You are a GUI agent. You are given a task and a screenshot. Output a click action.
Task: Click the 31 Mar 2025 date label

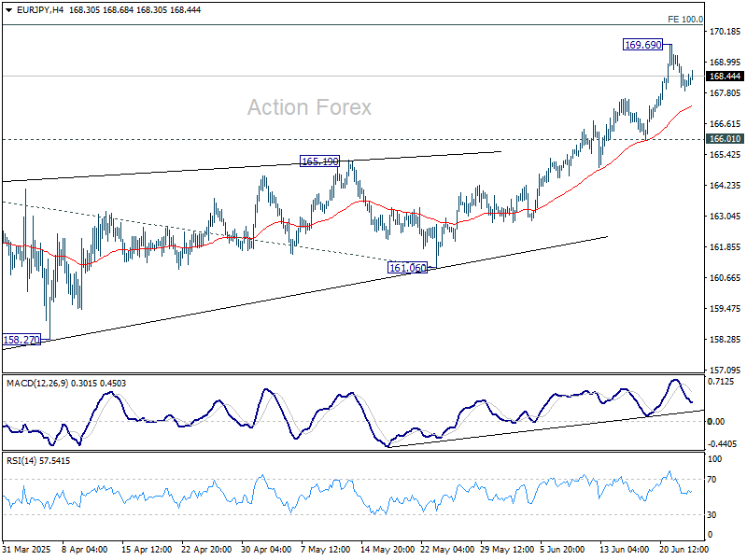[x=27, y=549]
